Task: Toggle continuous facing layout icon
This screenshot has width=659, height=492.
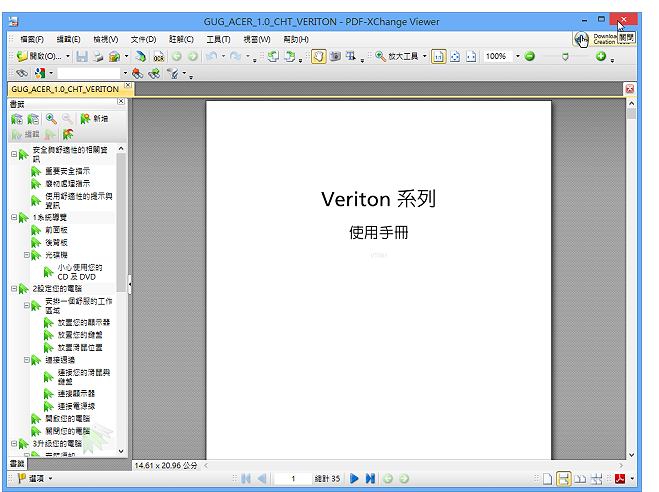Action: pyautogui.click(x=596, y=479)
